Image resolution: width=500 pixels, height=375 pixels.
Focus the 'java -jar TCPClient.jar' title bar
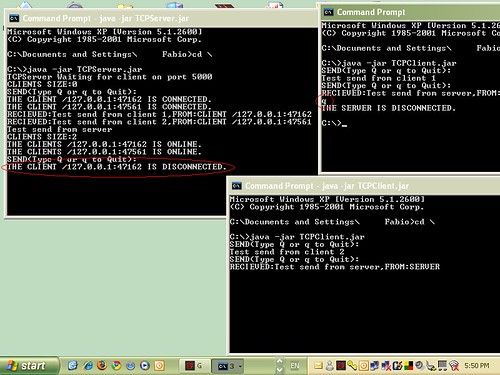click(365, 186)
